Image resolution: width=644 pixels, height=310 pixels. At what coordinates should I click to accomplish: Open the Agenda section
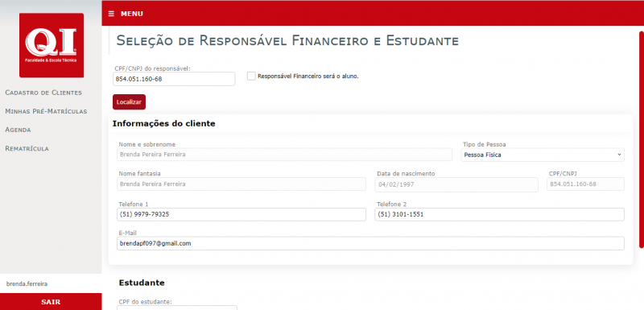coord(18,130)
